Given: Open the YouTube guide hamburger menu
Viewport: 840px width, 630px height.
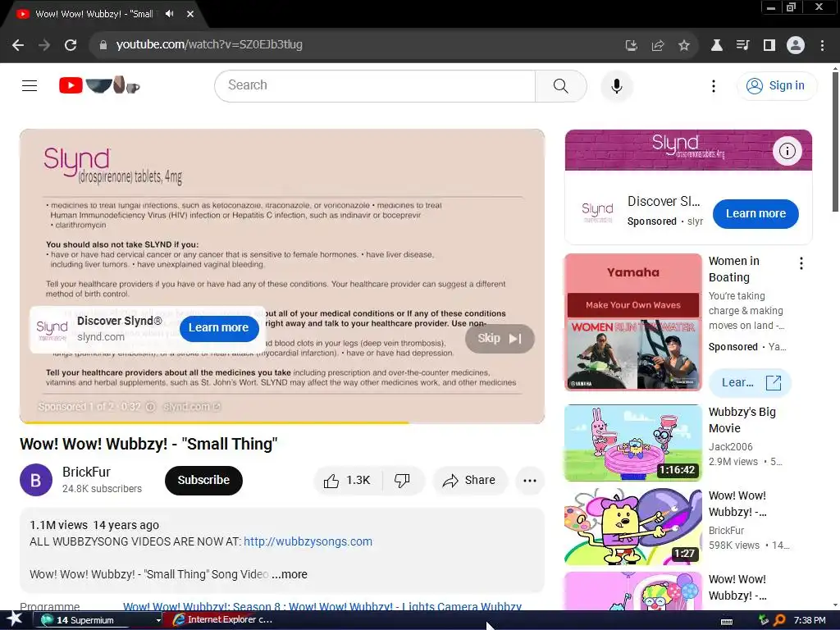Looking at the screenshot, I should (30, 85).
